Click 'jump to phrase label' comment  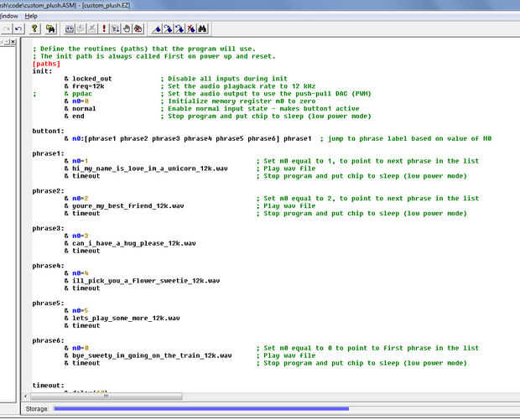tap(406, 138)
